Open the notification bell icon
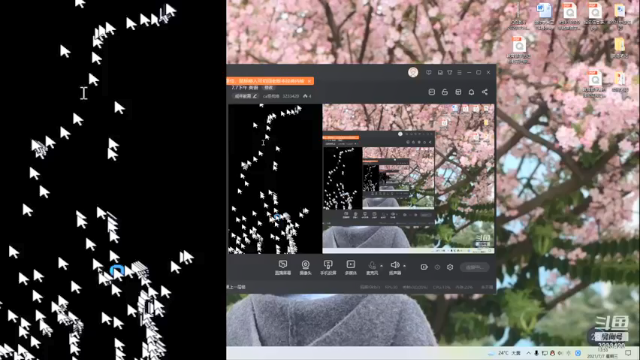 click(471, 92)
